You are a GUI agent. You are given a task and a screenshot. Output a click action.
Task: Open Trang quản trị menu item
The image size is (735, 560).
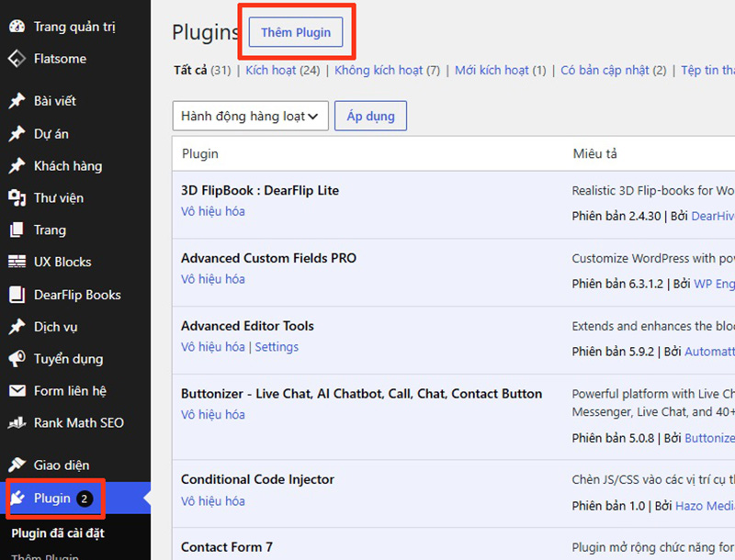pyautogui.click(x=75, y=27)
